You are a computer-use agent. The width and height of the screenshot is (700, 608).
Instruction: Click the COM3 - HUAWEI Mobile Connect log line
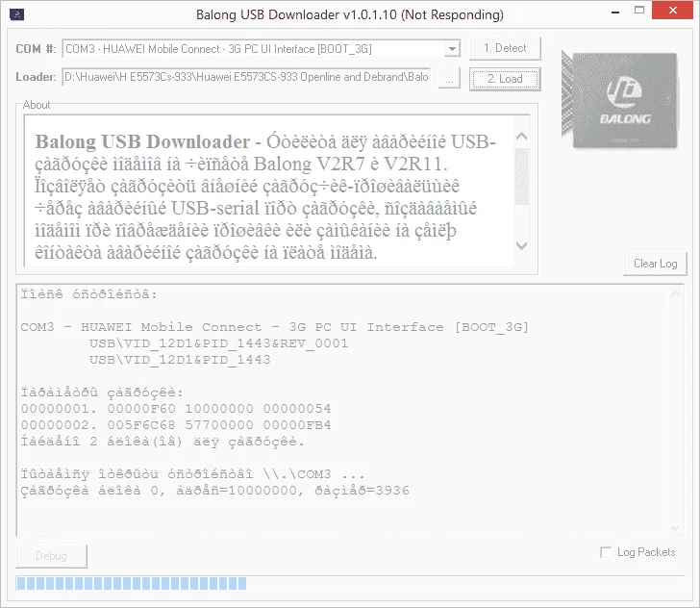point(275,327)
